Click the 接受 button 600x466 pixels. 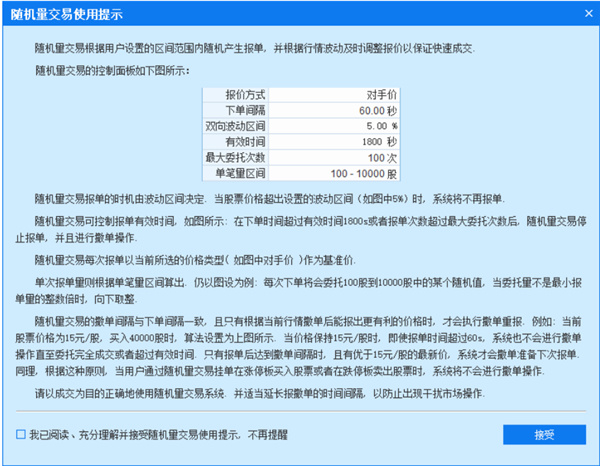[x=543, y=435]
